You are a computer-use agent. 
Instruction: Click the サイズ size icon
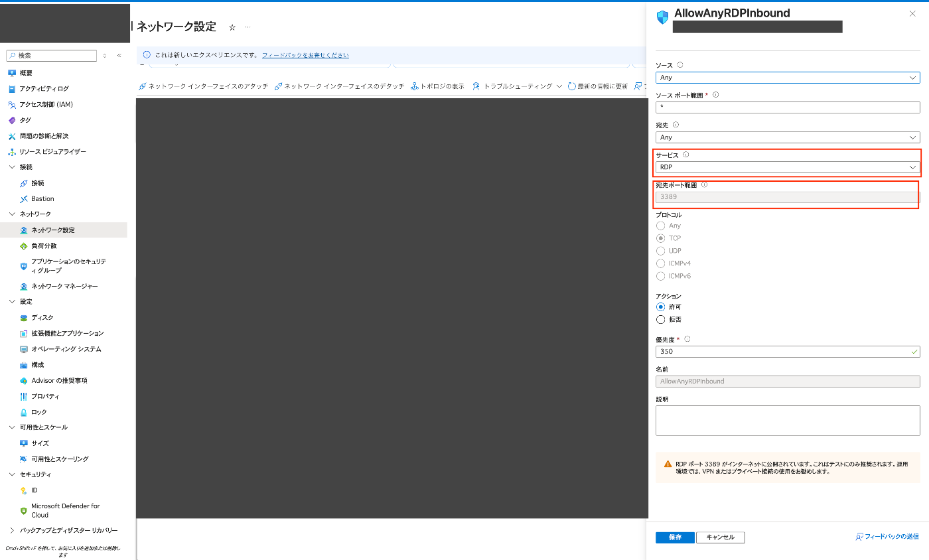tap(24, 443)
